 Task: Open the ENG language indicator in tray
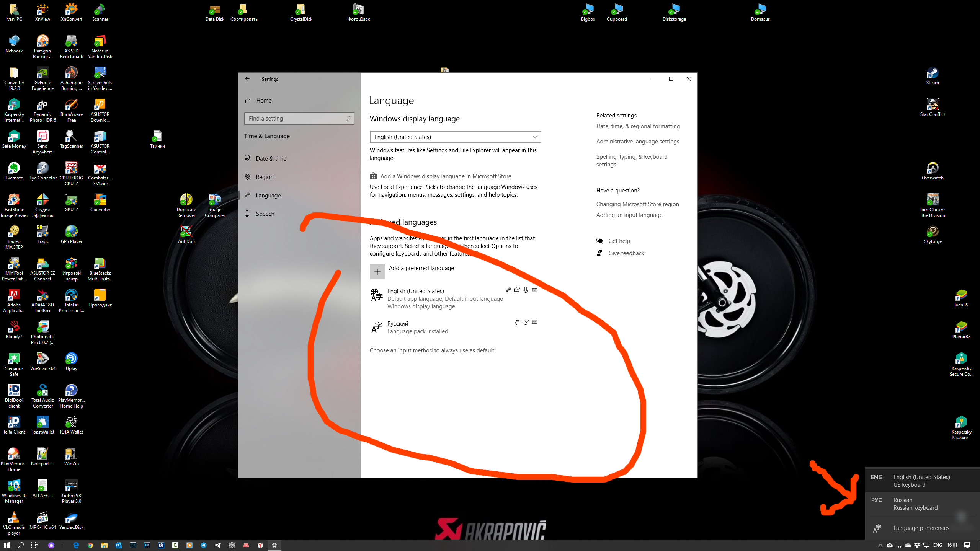click(x=938, y=545)
